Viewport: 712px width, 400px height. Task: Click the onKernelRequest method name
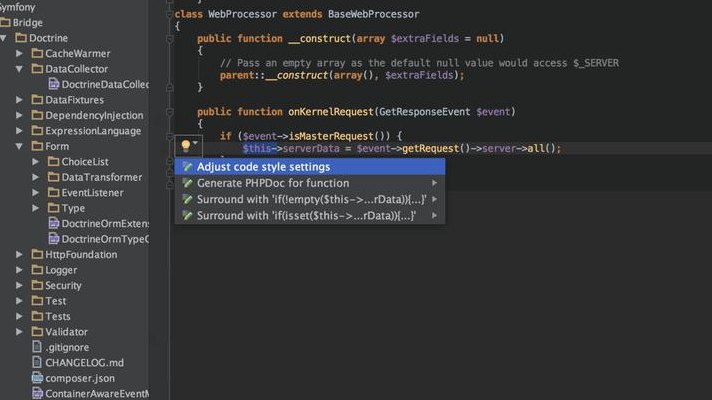click(x=331, y=112)
